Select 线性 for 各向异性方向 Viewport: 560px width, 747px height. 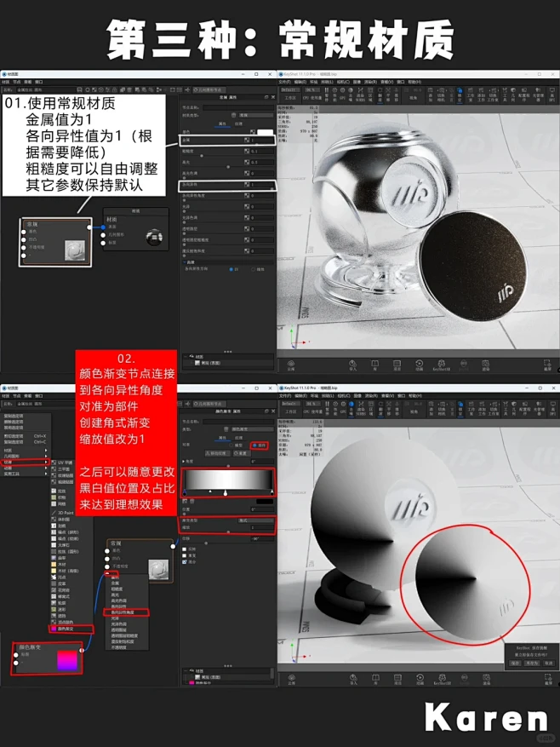coord(253,269)
